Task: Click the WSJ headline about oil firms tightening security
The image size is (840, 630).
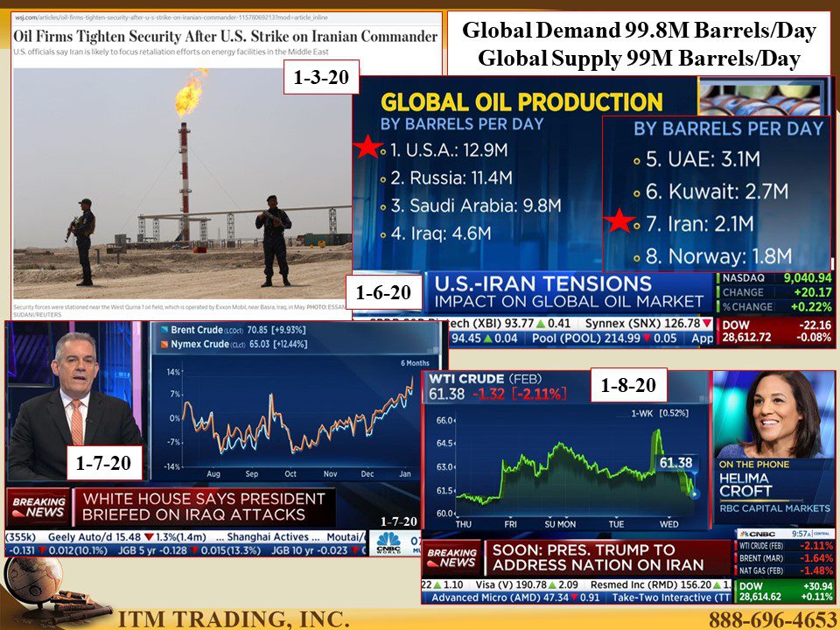Action: pyautogui.click(x=225, y=37)
